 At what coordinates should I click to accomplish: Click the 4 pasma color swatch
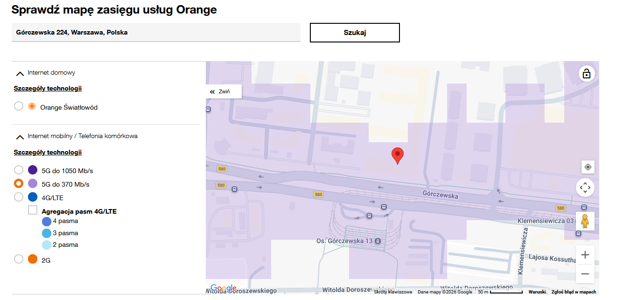[47, 222]
